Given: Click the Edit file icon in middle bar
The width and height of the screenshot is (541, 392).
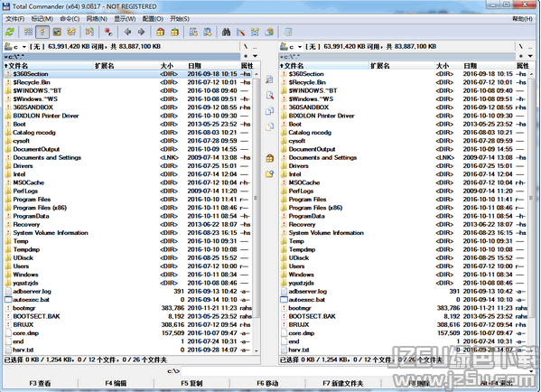Looking at the screenshot, I should [270, 95].
